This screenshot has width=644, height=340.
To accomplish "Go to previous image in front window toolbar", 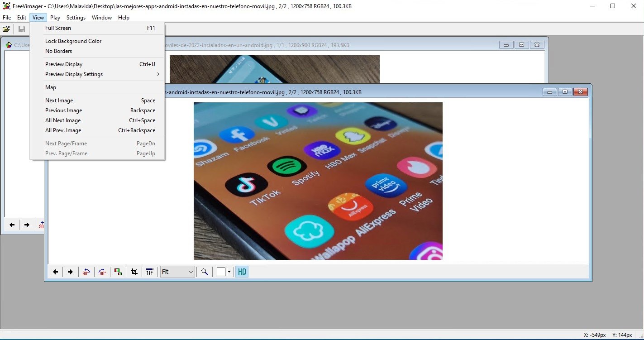I will (56, 272).
